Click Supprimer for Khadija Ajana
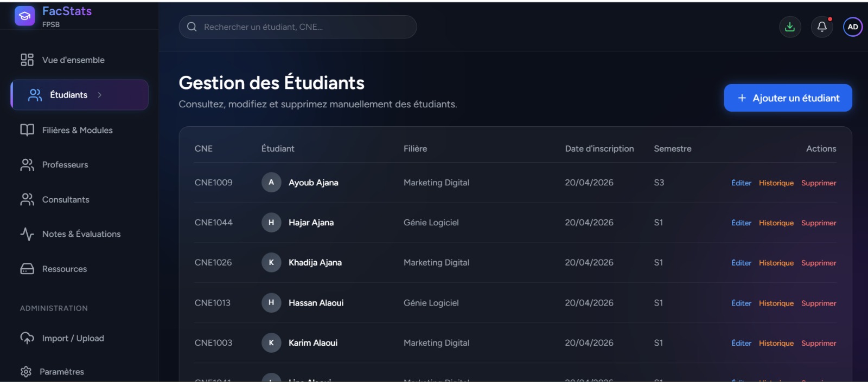This screenshot has width=868, height=382. (819, 263)
